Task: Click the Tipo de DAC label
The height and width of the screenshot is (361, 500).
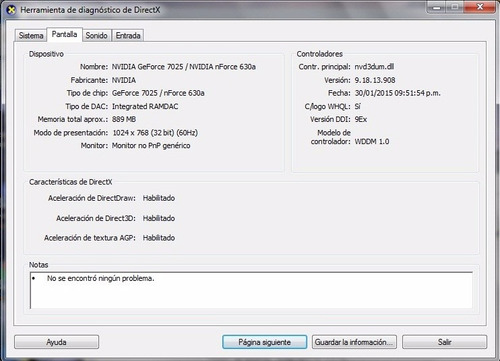Action: (x=87, y=106)
